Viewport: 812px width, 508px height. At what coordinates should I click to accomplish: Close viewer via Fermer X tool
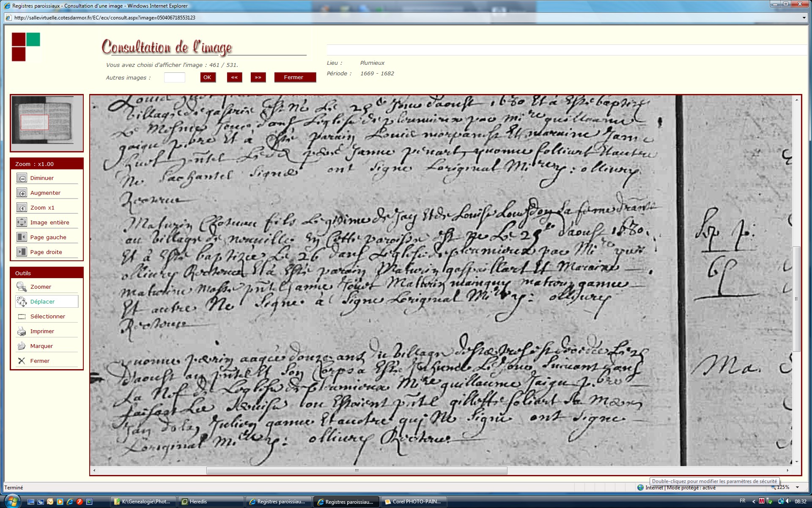[x=22, y=361]
